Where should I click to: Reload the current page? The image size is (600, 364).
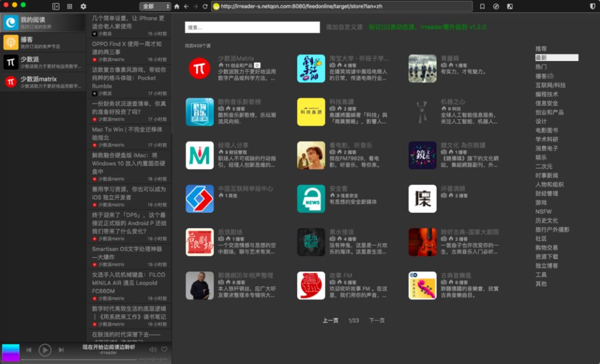pos(205,7)
